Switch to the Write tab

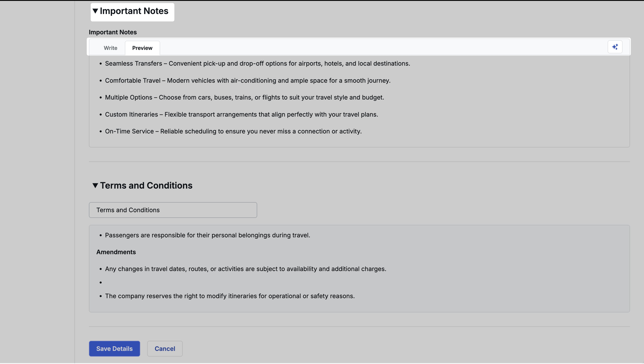(110, 48)
